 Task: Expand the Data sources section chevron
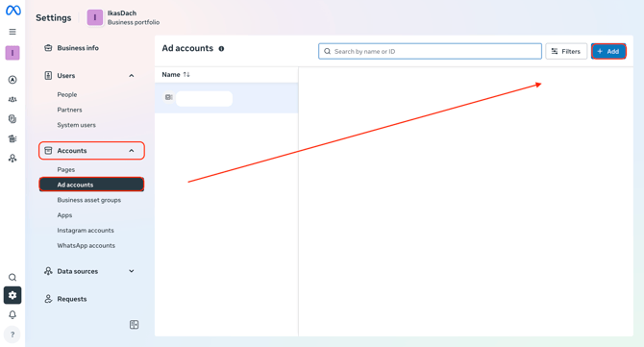[132, 271]
